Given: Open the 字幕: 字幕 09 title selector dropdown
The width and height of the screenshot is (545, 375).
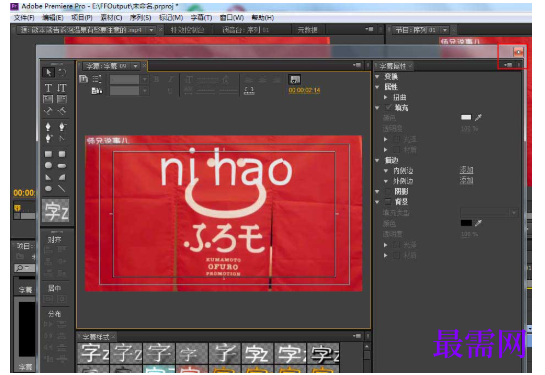Looking at the screenshot, I should click(135, 66).
